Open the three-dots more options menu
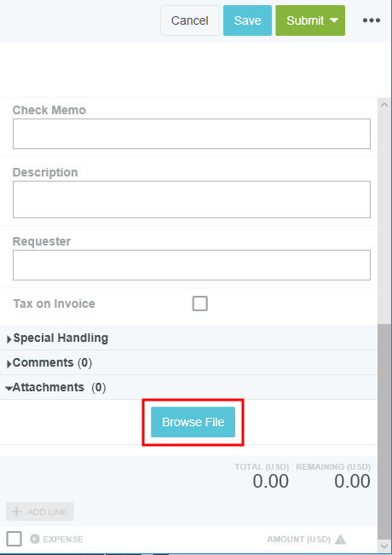 click(372, 20)
